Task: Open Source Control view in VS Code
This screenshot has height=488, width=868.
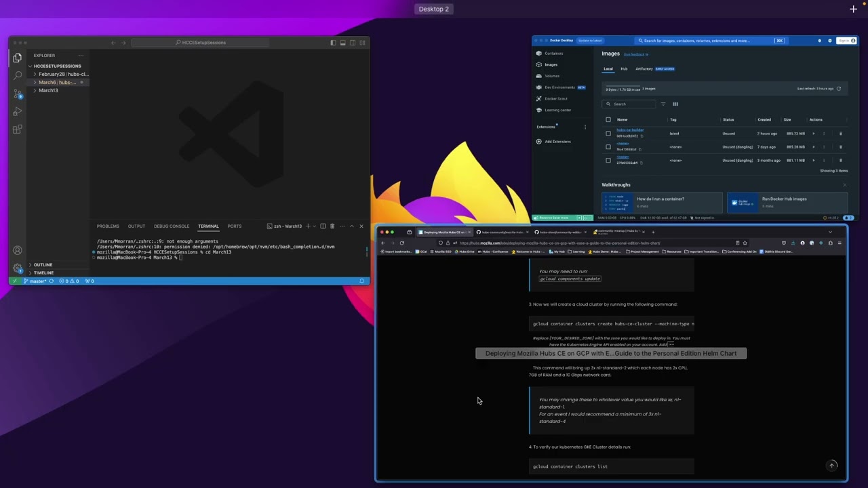Action: pos(18,94)
